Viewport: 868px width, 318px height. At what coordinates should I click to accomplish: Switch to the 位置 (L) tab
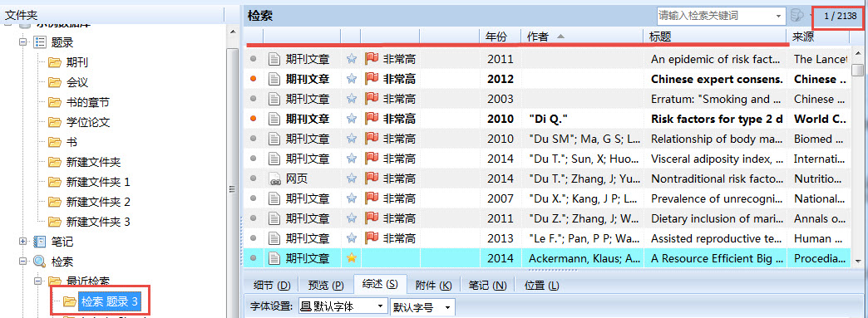click(x=541, y=286)
